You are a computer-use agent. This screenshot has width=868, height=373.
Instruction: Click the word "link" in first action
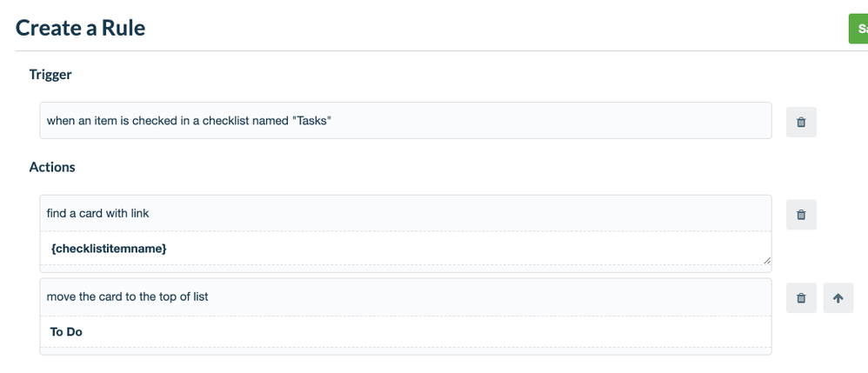tap(139, 213)
